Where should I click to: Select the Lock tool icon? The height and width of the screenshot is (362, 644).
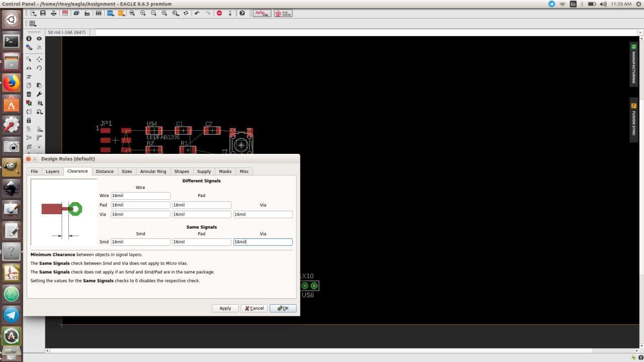(x=29, y=121)
